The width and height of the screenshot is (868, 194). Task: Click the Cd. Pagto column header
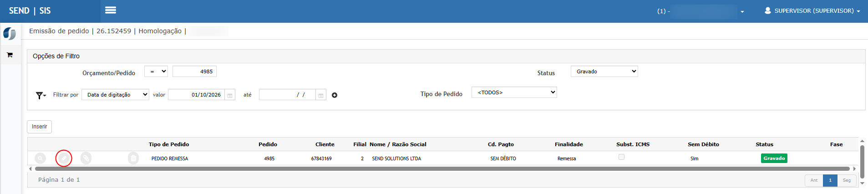point(501,144)
